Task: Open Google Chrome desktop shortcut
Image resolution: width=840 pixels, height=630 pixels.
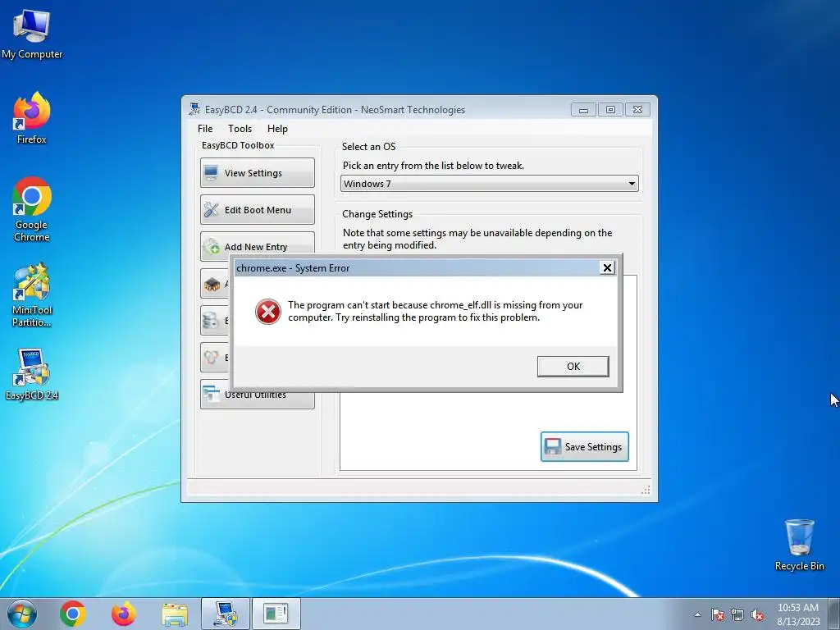Action: click(x=32, y=209)
